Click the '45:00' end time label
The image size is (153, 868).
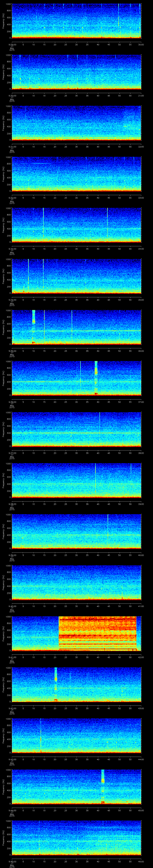tap(141, 810)
